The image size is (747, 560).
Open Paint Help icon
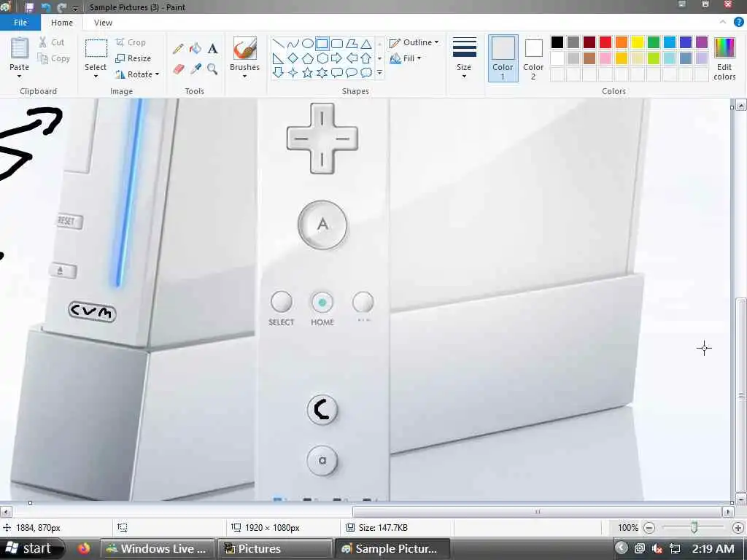coord(738,23)
